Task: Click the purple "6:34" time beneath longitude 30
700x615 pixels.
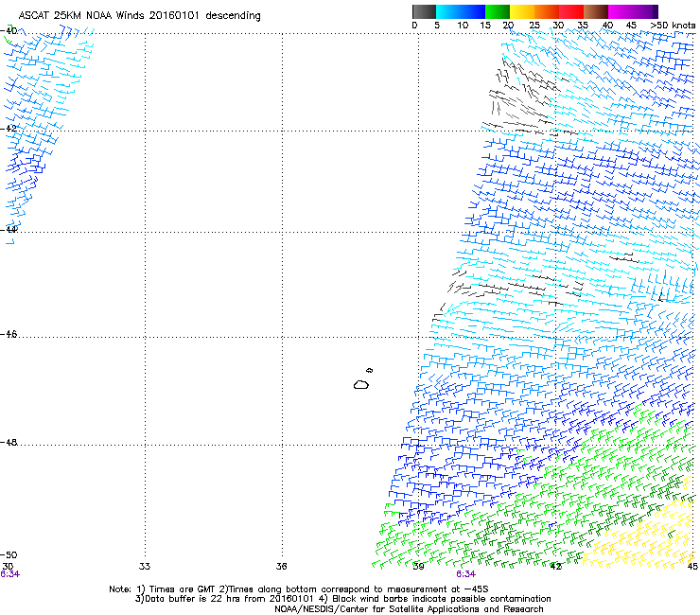Action: click(x=9, y=574)
